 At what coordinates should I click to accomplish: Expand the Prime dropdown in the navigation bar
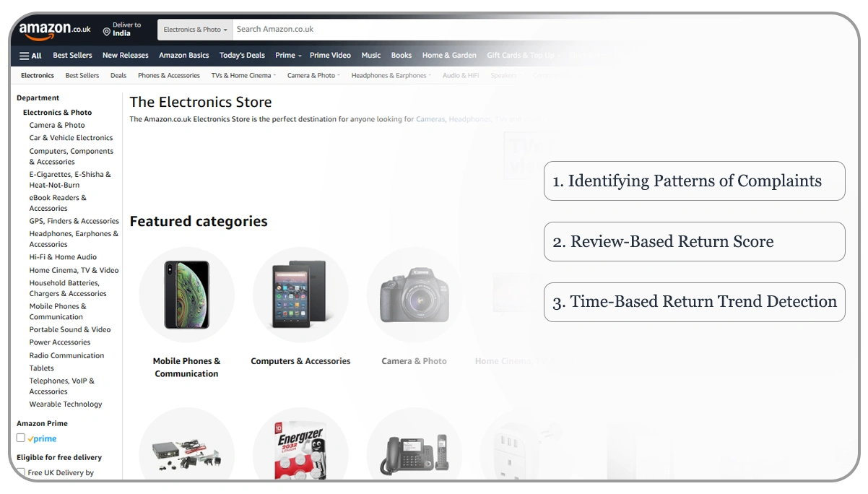pyautogui.click(x=287, y=55)
